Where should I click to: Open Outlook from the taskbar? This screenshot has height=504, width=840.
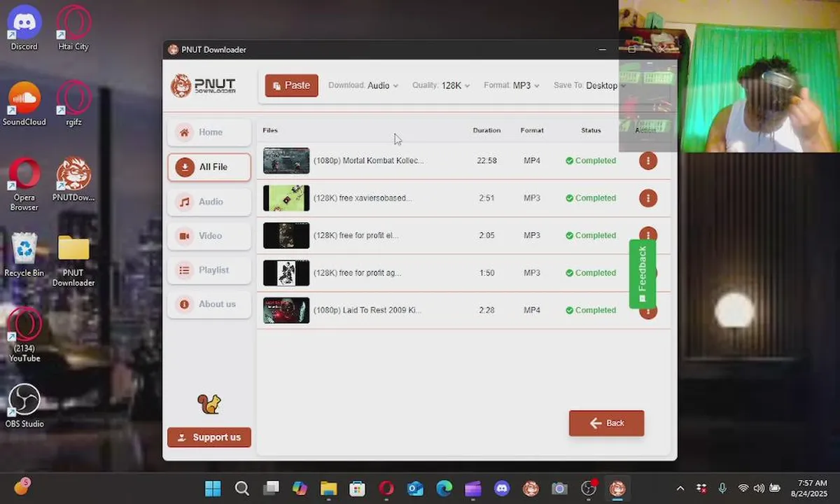point(416,489)
